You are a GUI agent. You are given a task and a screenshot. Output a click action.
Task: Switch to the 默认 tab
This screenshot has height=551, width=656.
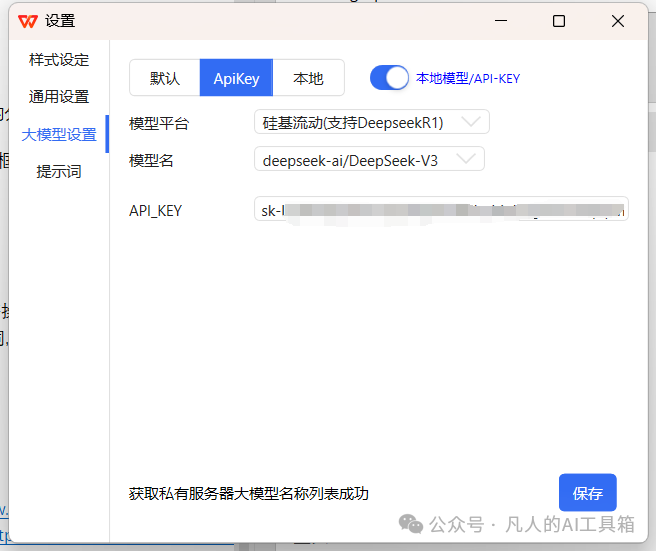point(165,78)
